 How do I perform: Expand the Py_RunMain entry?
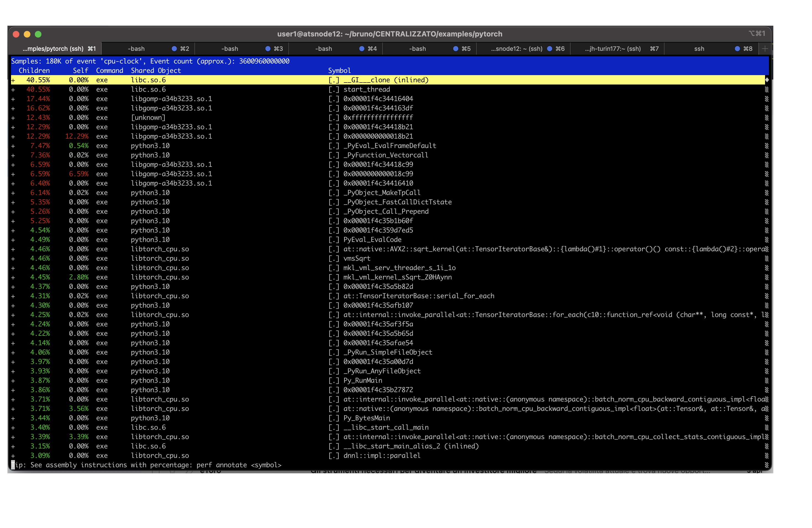(x=13, y=380)
